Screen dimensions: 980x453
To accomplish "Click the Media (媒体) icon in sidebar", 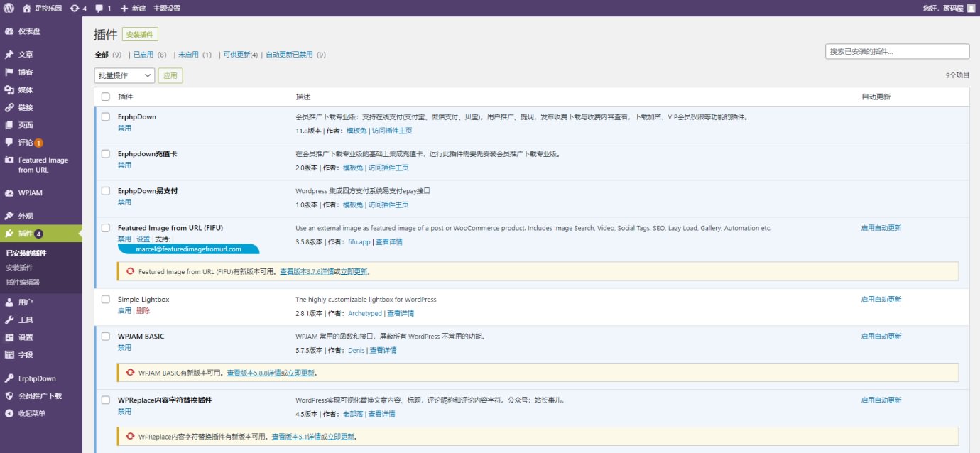I will (x=9, y=90).
